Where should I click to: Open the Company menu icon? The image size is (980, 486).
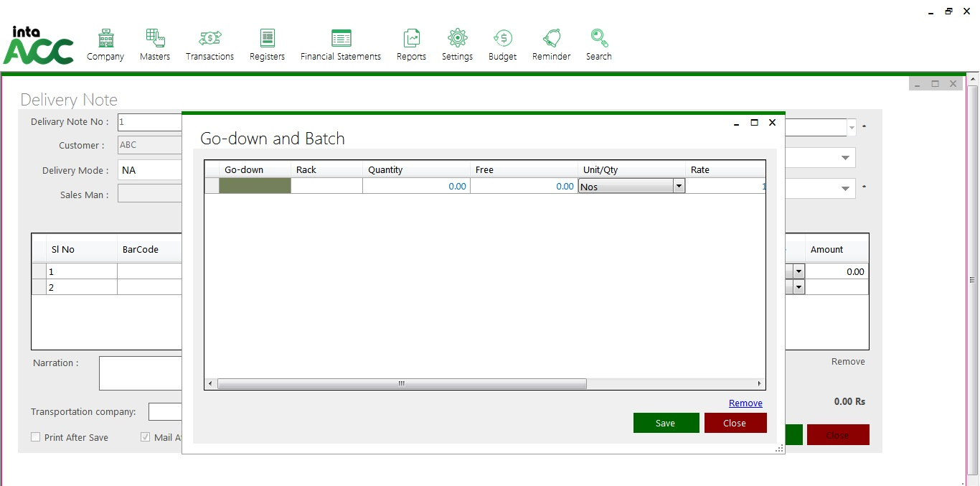point(105,39)
